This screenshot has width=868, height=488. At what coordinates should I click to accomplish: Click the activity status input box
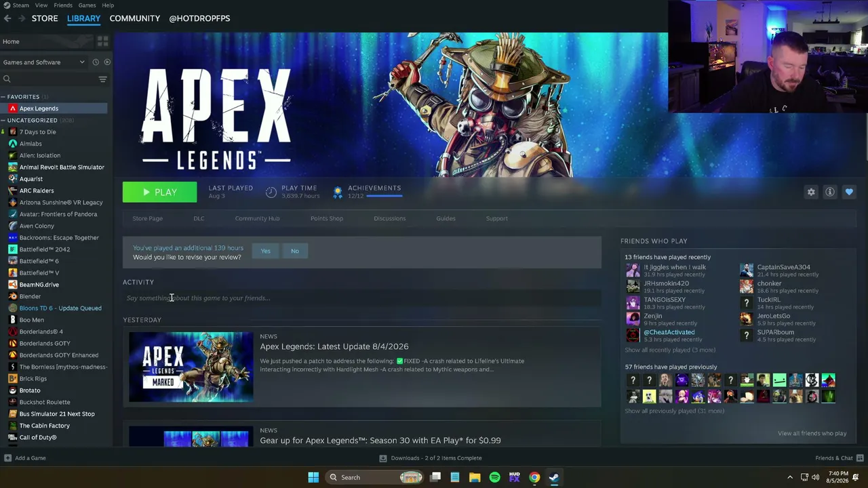pos(362,298)
